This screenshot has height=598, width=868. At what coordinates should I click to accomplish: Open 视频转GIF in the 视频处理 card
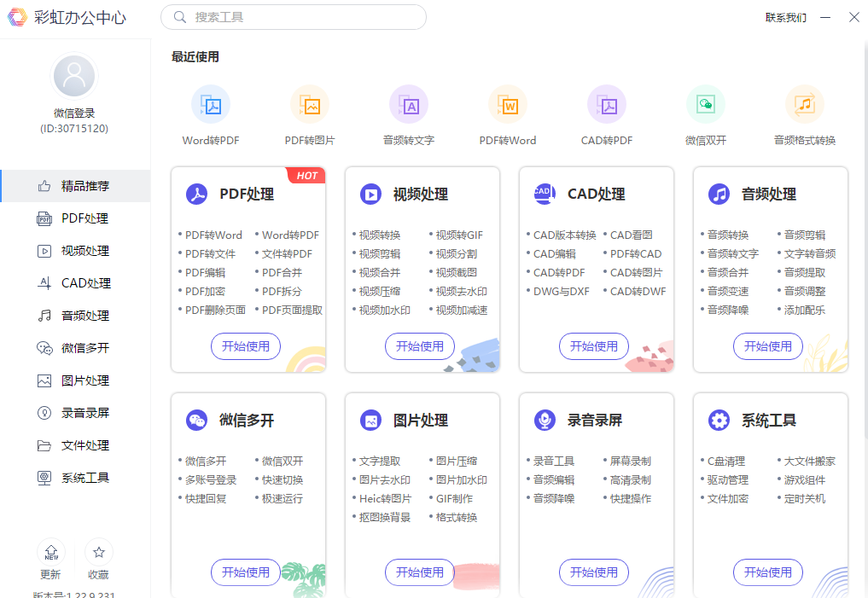coord(459,235)
